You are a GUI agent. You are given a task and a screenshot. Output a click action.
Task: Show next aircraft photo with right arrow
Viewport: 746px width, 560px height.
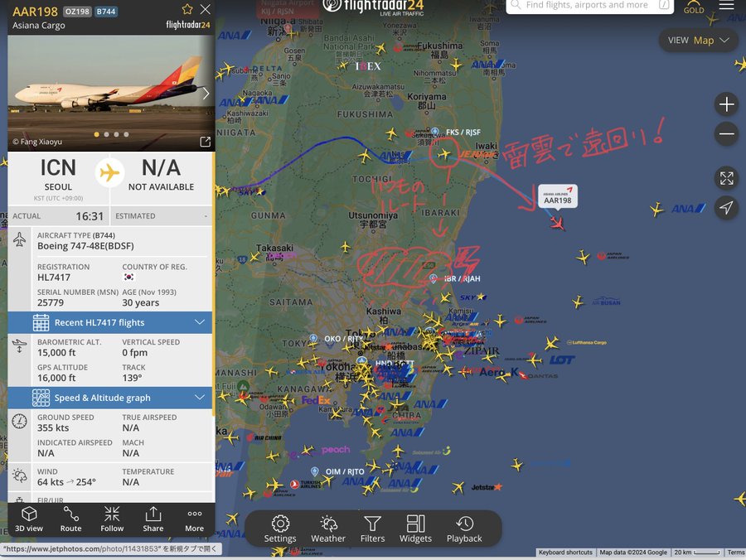[206, 94]
